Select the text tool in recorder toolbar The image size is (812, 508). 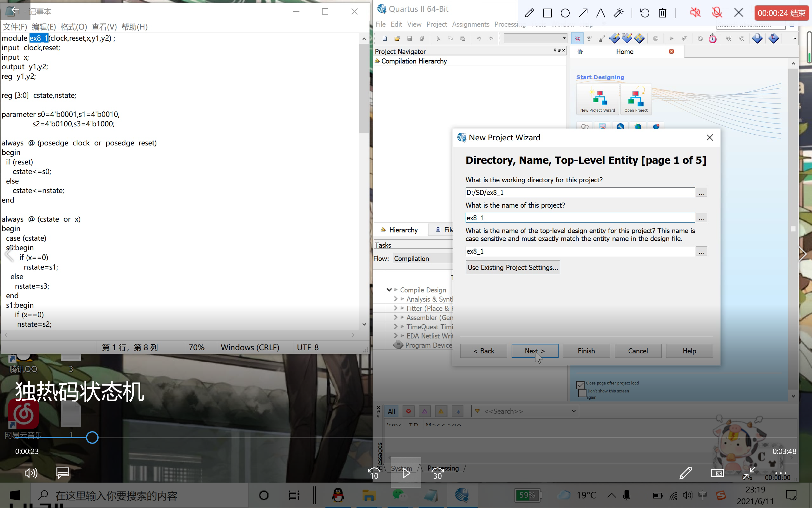pos(601,13)
